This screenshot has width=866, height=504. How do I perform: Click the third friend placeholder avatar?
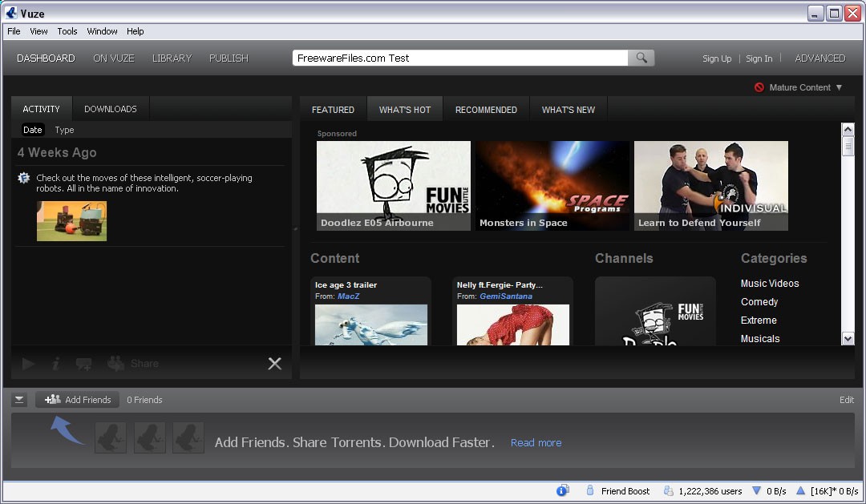tap(188, 437)
